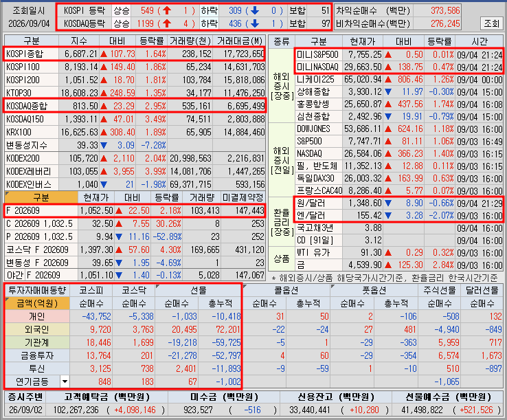Click the orange 구분 futures header cell
The width and height of the screenshot is (507, 420).
pyautogui.click(x=41, y=197)
